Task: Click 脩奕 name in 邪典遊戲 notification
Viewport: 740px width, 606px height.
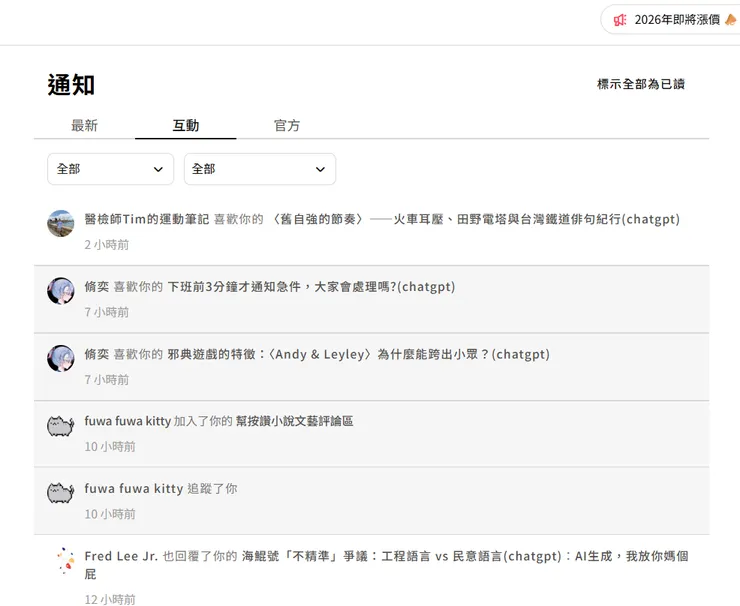Action: (x=97, y=354)
